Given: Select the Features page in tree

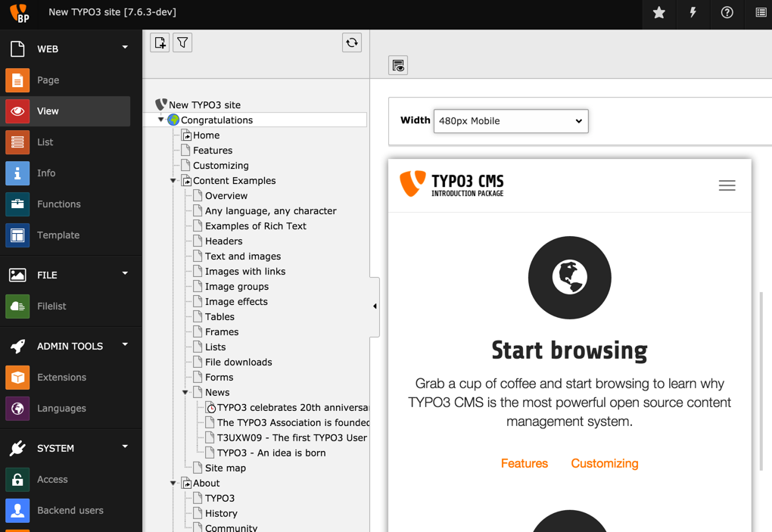Looking at the screenshot, I should pyautogui.click(x=213, y=151).
